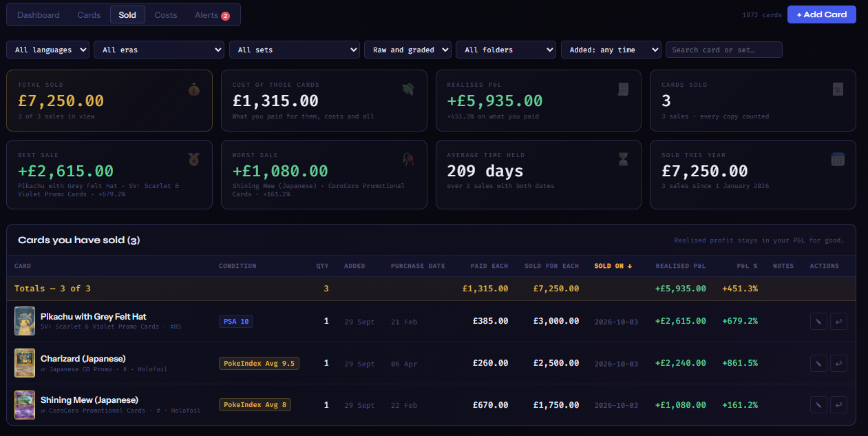Click the calendar icon on Sold This Year
This screenshot has width=868, height=436.
838,159
